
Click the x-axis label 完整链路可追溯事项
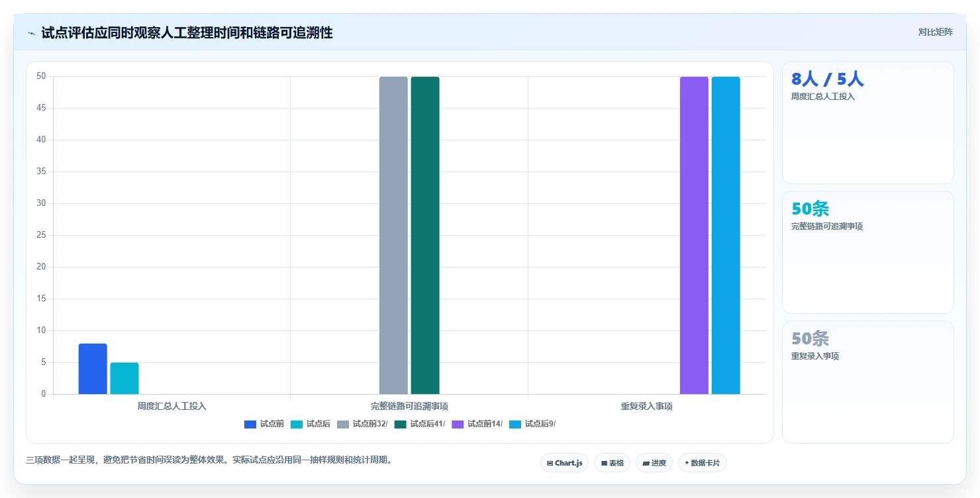point(409,406)
